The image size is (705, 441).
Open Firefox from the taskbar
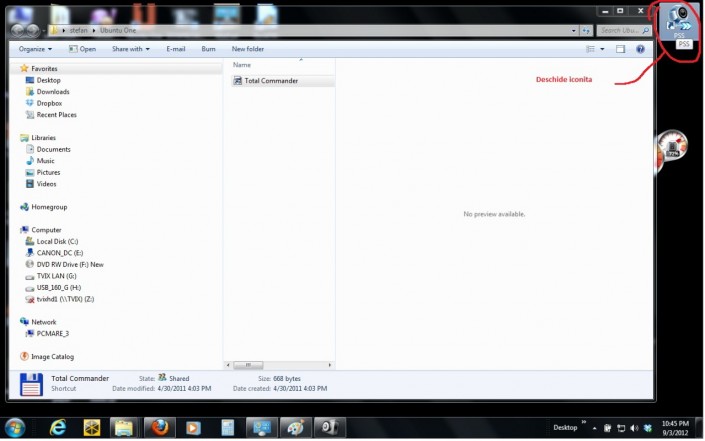click(158, 427)
